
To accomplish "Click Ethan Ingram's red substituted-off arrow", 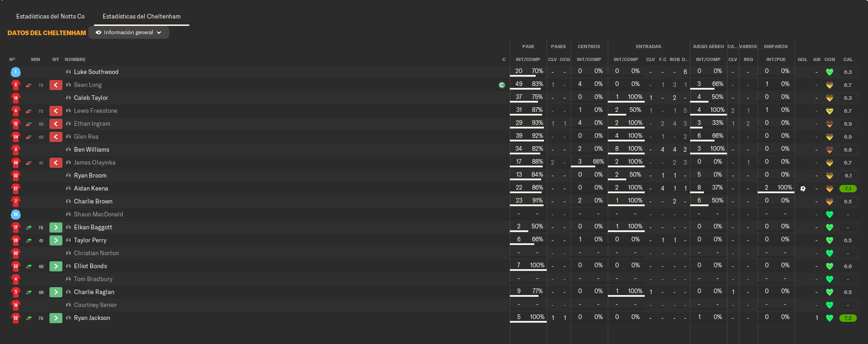I will pyautogui.click(x=56, y=124).
